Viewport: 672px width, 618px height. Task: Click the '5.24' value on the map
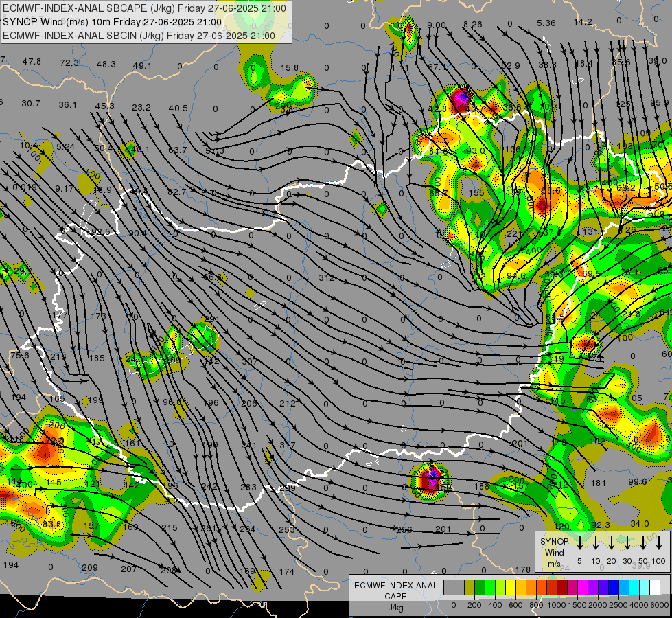pyautogui.click(x=66, y=146)
